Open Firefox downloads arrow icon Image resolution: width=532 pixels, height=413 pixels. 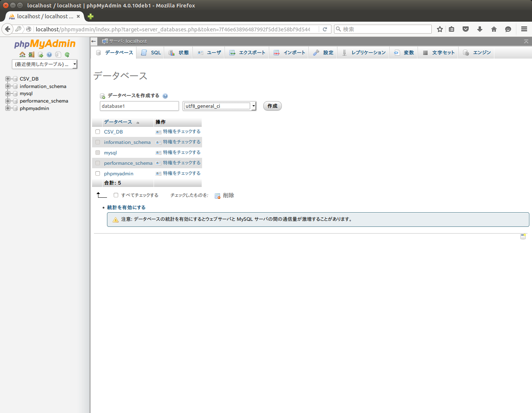(x=480, y=29)
